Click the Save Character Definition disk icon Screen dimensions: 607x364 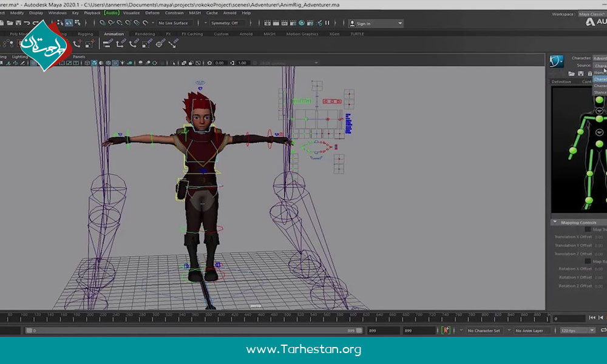point(581,73)
